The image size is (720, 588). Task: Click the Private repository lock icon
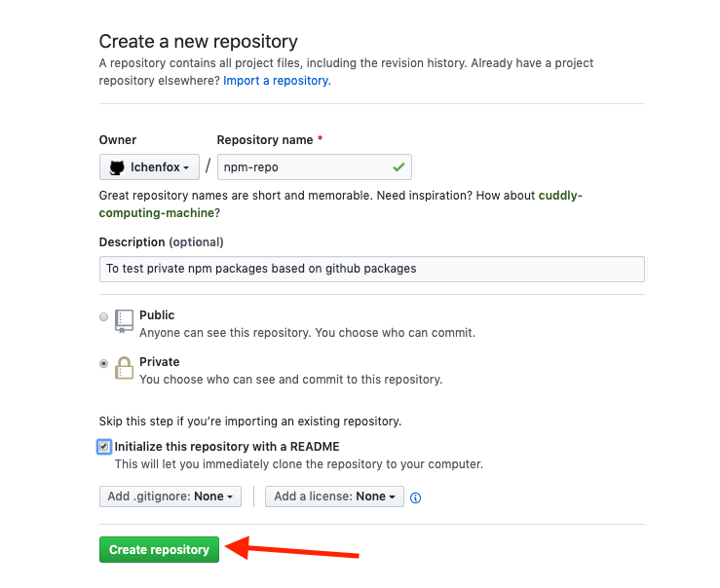[x=124, y=368]
